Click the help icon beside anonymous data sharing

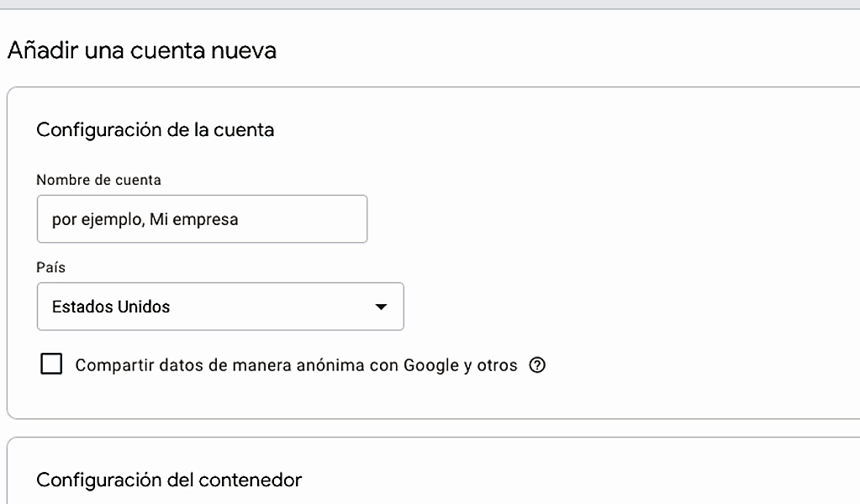pyautogui.click(x=538, y=366)
